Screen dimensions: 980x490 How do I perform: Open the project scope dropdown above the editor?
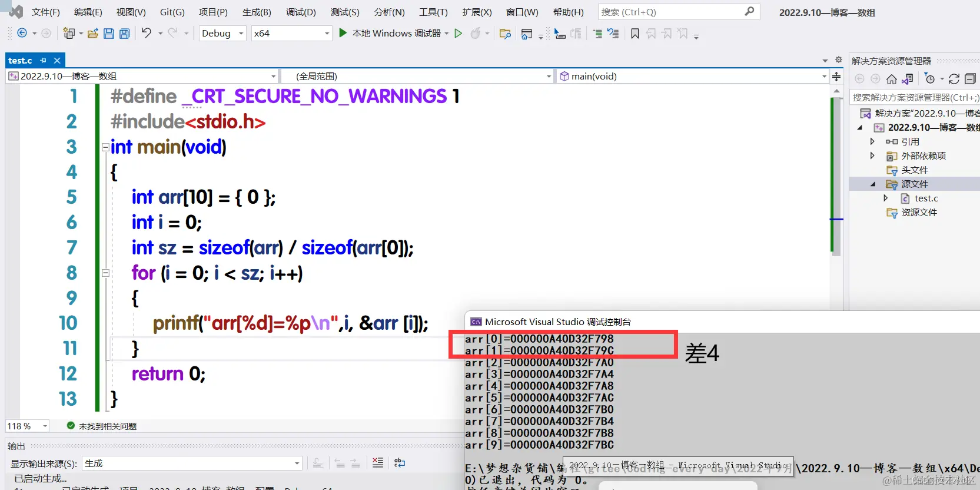142,76
